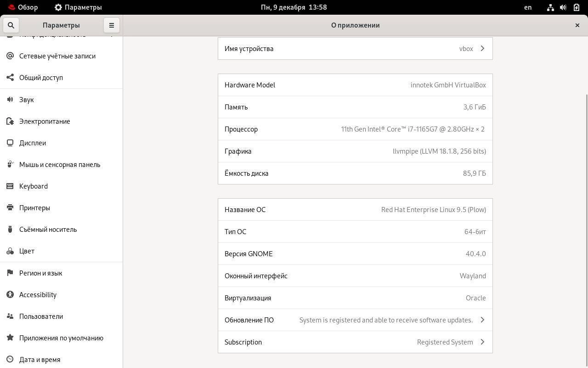Click the power icon next to Электропитание

(10, 121)
